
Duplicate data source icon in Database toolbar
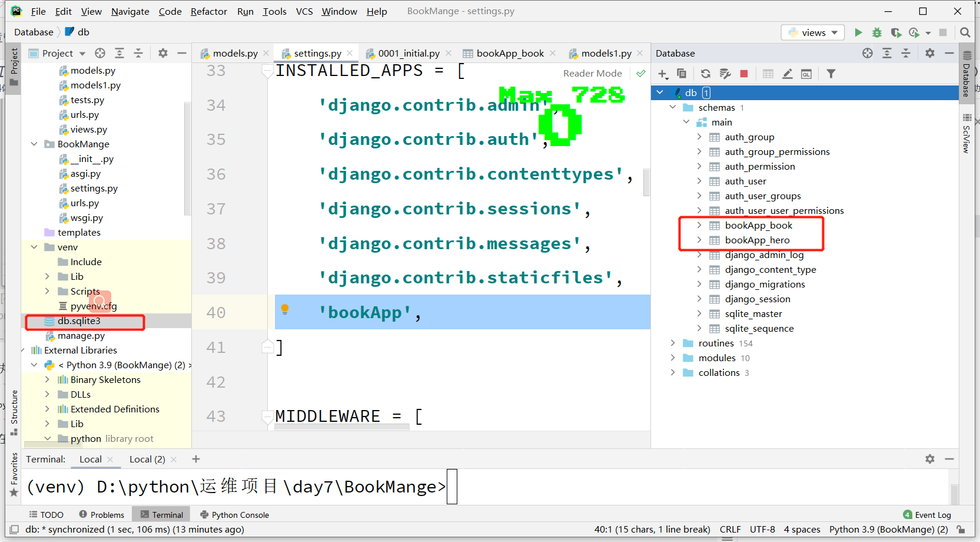coord(682,74)
